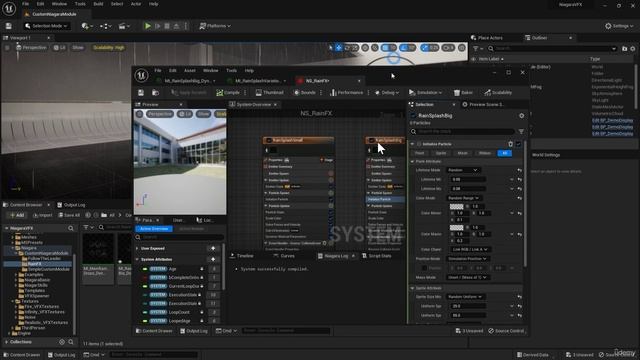Click the gear icon next to RainSplashBig
This screenshot has height=360, width=640.
point(521,116)
